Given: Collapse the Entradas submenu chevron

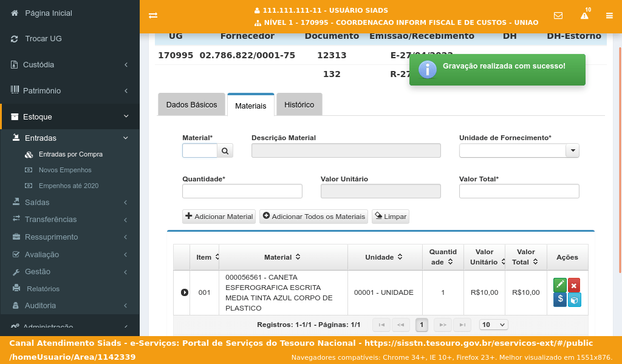Looking at the screenshot, I should coord(126,138).
